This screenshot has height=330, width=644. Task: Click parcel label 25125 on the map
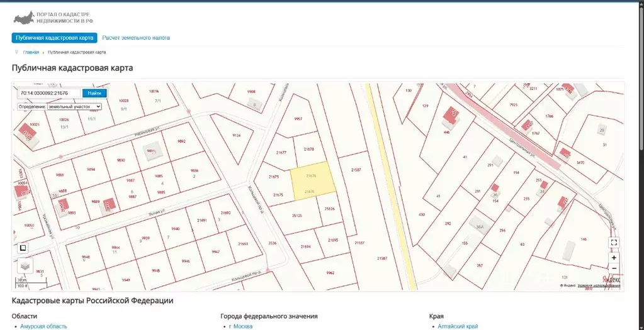297,215
